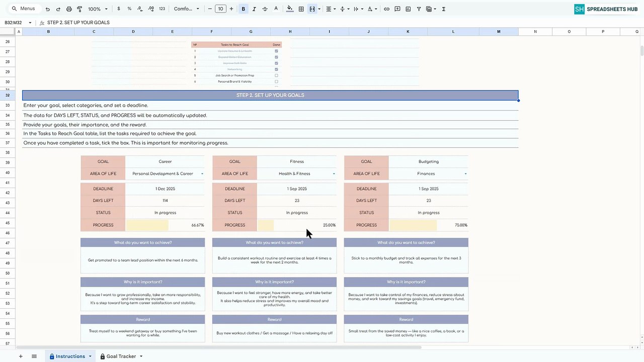Viewport: 644px width, 362px height.
Task: Select the cell '1 Dec 2025' deadline
Action: tap(165, 189)
